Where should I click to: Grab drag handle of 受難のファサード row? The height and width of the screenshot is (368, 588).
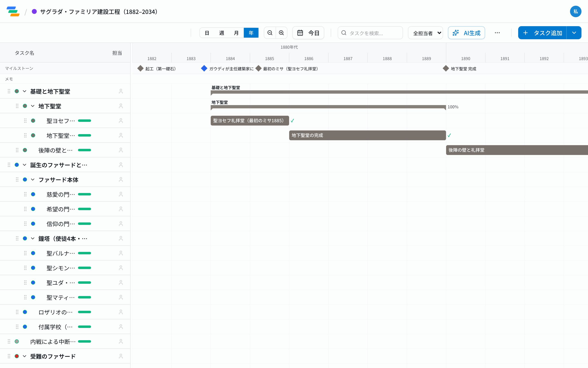pos(9,356)
